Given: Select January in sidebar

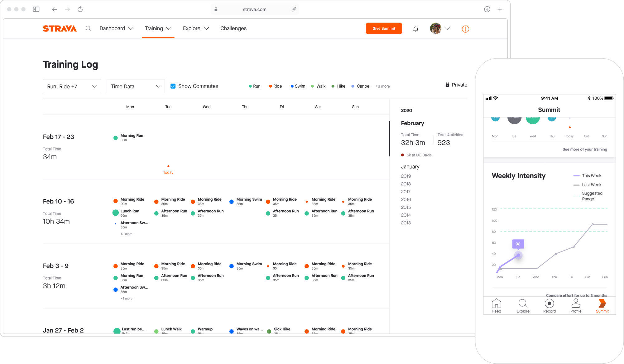Looking at the screenshot, I should [410, 167].
